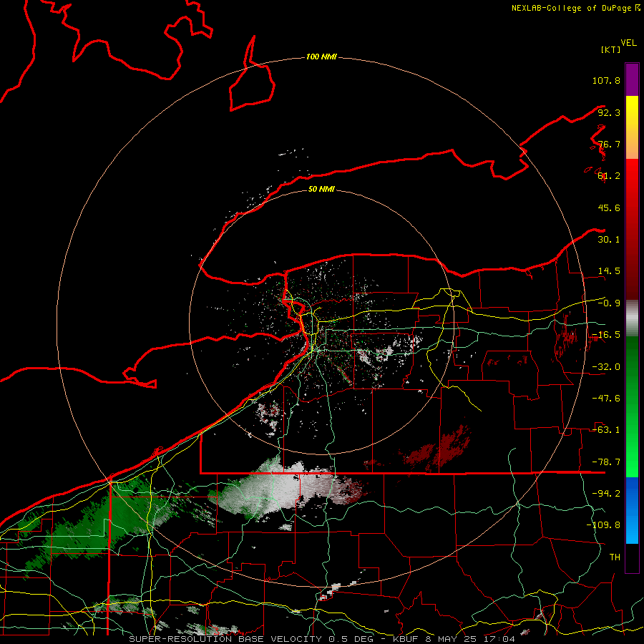The image size is (644, 644).
Task: Select the 45.6 legend value
Action: [x=609, y=208]
